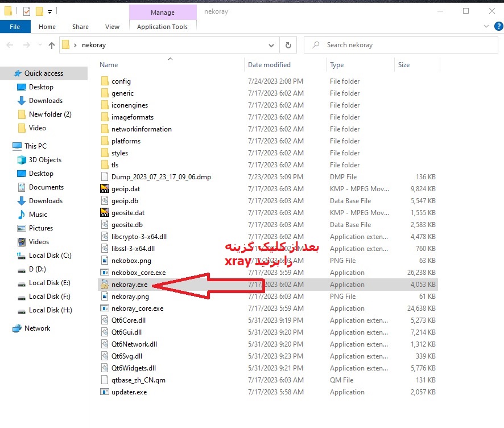
Task: Launch nekoray.exe highlighted by the arrow
Action: (129, 284)
